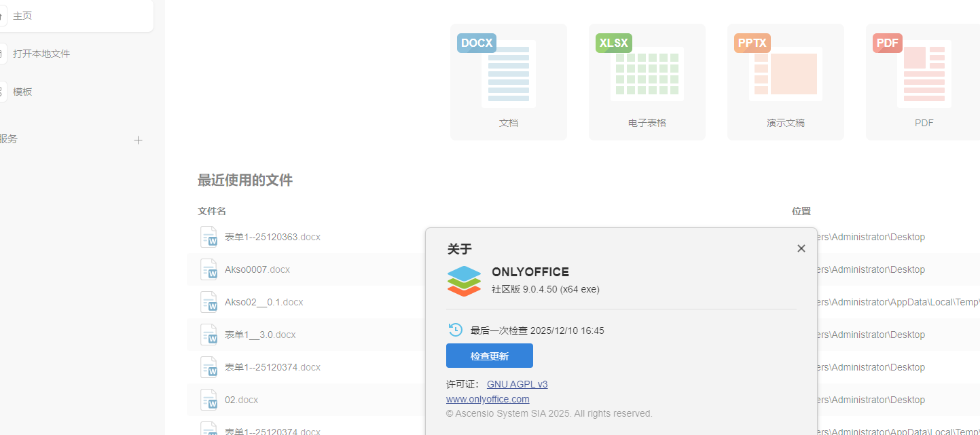Go to the 主页 sidebar tab
The width and height of the screenshot is (980, 435).
(x=23, y=16)
